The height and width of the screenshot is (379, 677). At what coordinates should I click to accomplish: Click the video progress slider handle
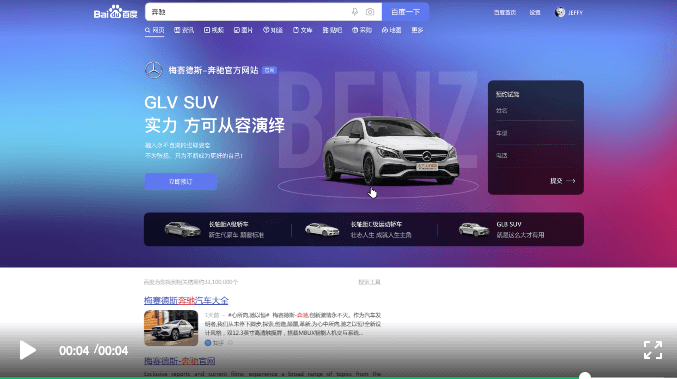(x=585, y=376)
